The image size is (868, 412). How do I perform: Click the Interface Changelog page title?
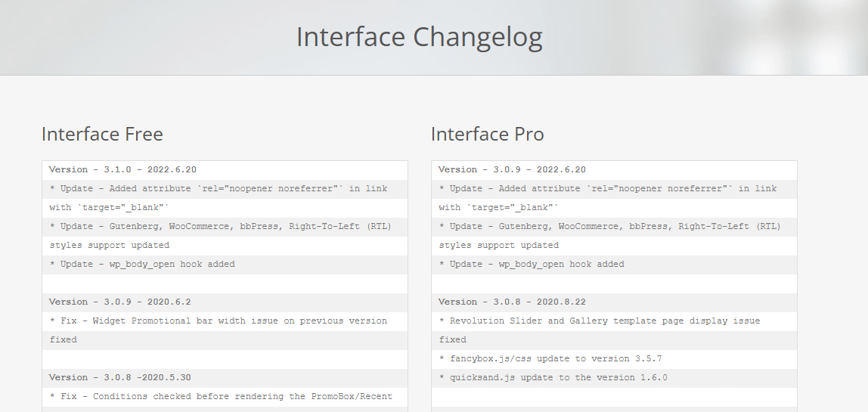419,38
